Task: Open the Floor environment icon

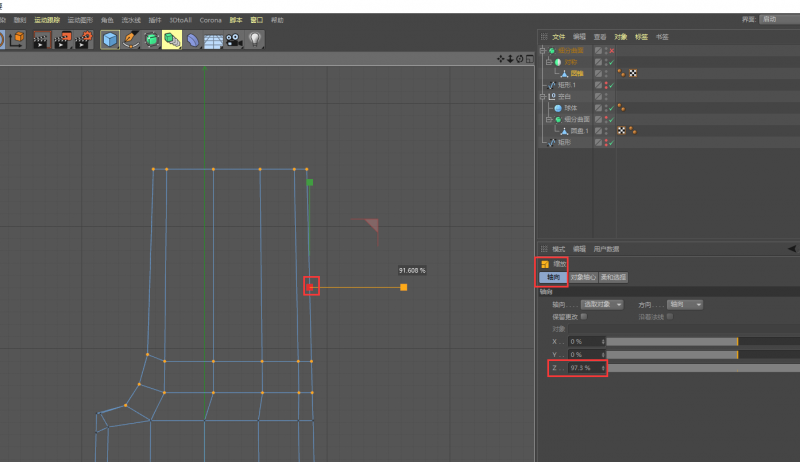Action: coord(213,39)
